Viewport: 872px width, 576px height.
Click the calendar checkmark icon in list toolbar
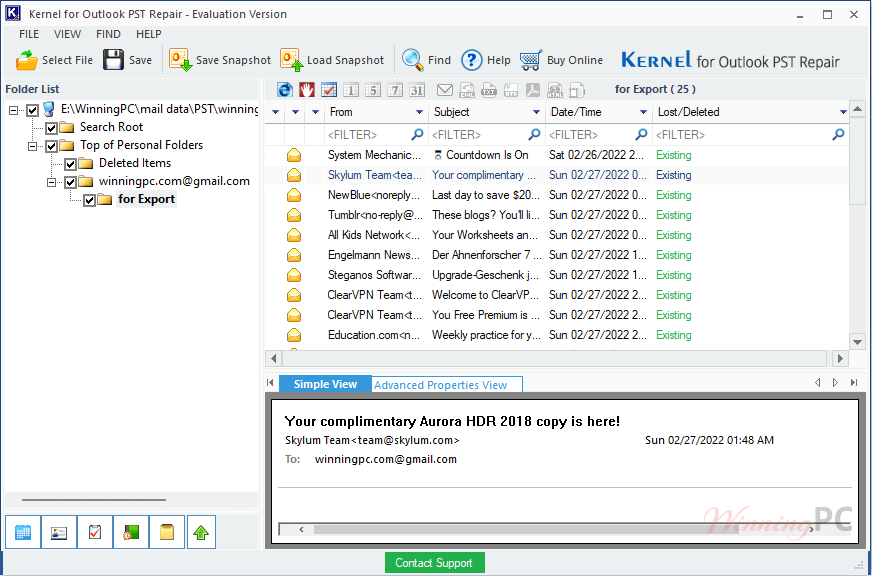click(x=329, y=90)
